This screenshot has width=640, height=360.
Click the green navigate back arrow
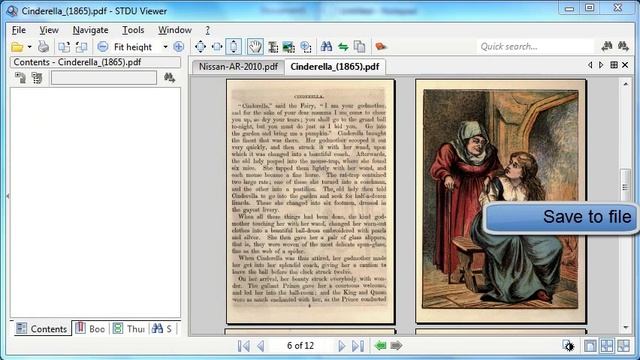(380, 346)
